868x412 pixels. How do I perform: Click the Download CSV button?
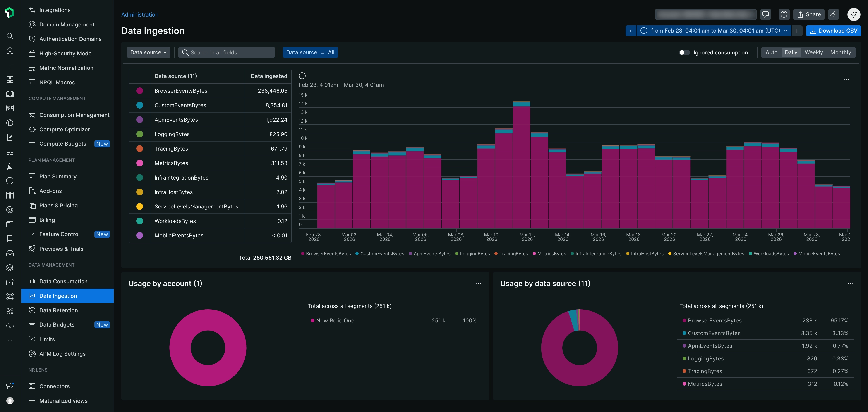pos(833,31)
